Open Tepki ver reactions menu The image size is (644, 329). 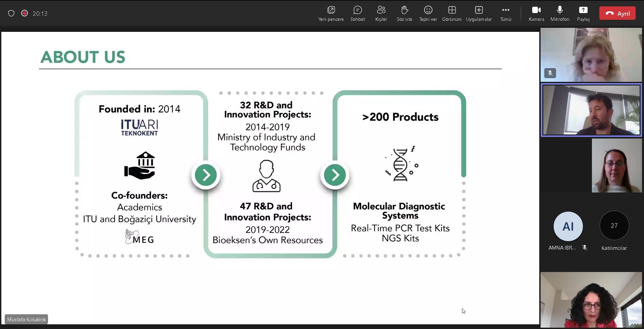pos(428,14)
